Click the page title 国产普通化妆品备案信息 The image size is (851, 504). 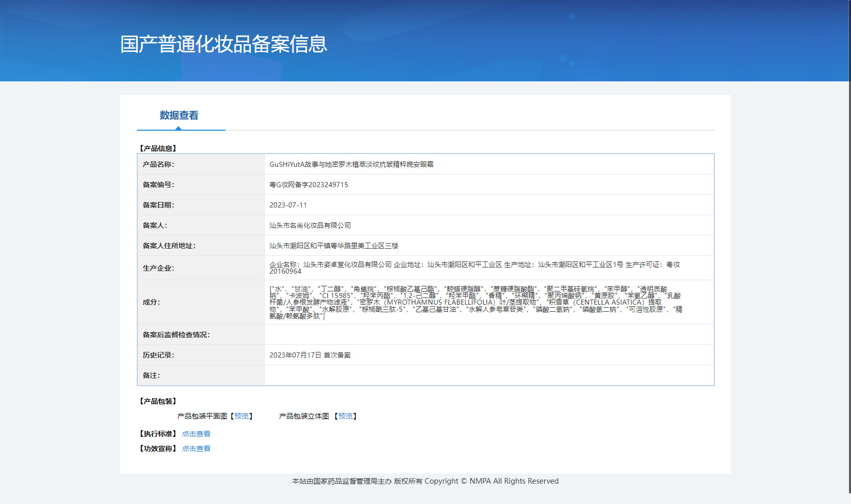pyautogui.click(x=223, y=44)
